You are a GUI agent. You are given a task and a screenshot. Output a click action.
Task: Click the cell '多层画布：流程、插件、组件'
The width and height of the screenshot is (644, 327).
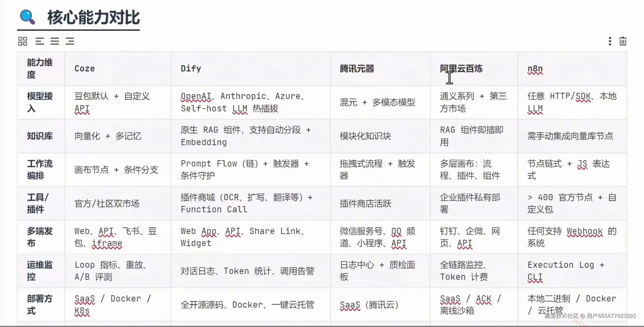click(474, 170)
